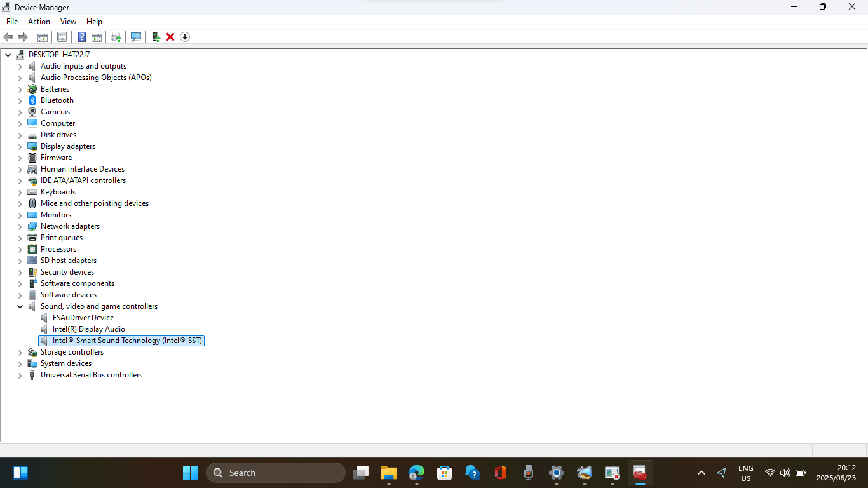Click the Windows Search field in taskbar

[x=276, y=473]
